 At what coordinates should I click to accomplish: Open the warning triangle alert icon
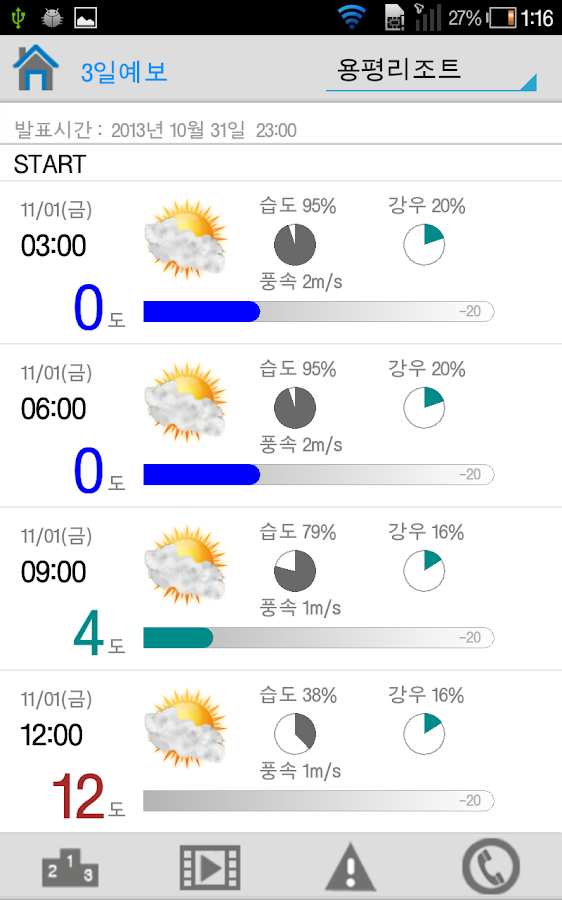click(350, 867)
